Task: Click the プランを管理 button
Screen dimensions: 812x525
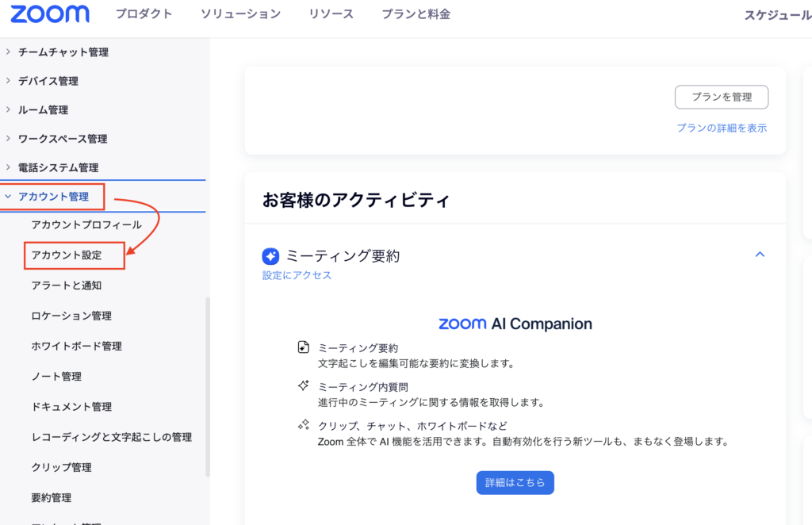Action: tap(722, 97)
